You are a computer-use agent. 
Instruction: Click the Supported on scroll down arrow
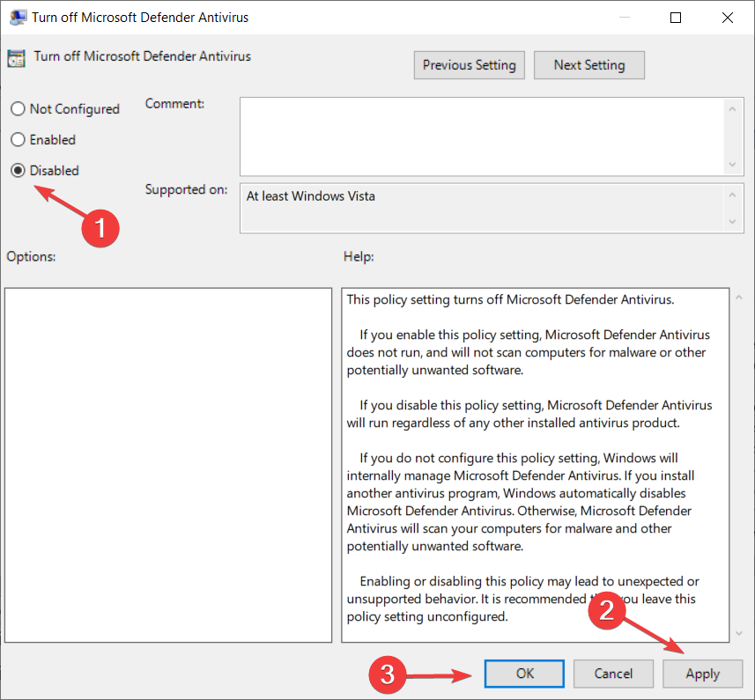pyautogui.click(x=732, y=222)
